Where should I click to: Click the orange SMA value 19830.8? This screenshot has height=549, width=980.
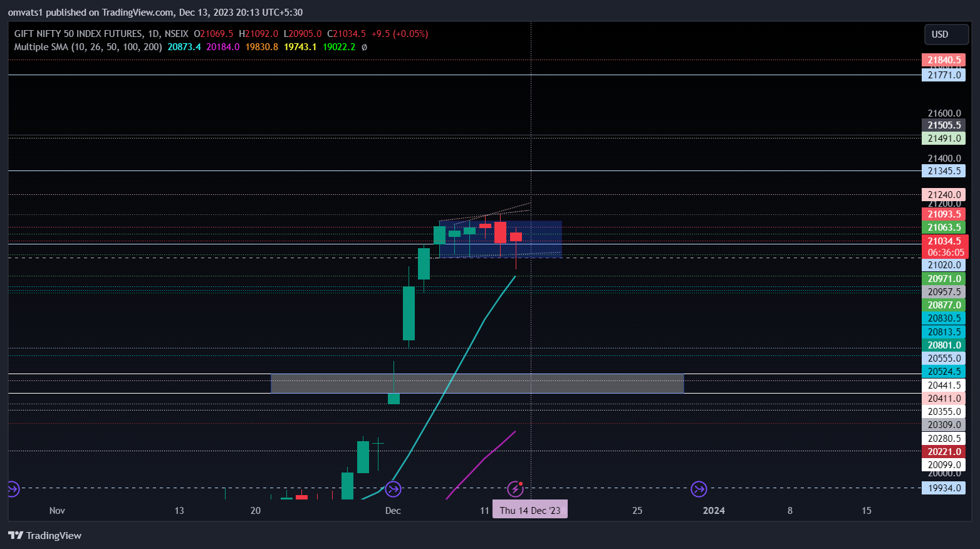point(262,47)
